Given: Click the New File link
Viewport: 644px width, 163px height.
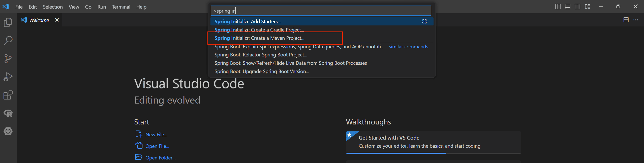Looking at the screenshot, I should click(156, 135).
